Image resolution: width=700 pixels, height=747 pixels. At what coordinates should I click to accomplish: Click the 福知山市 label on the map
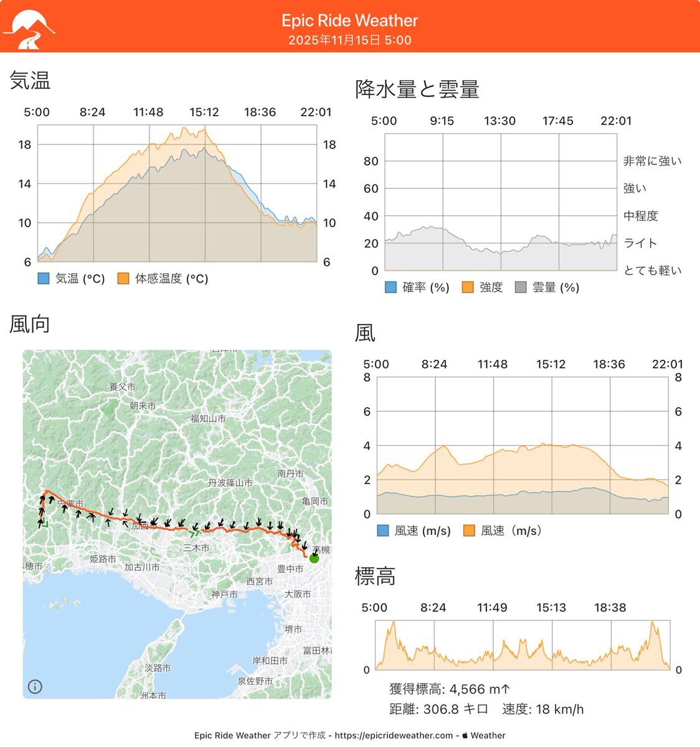pos(208,418)
